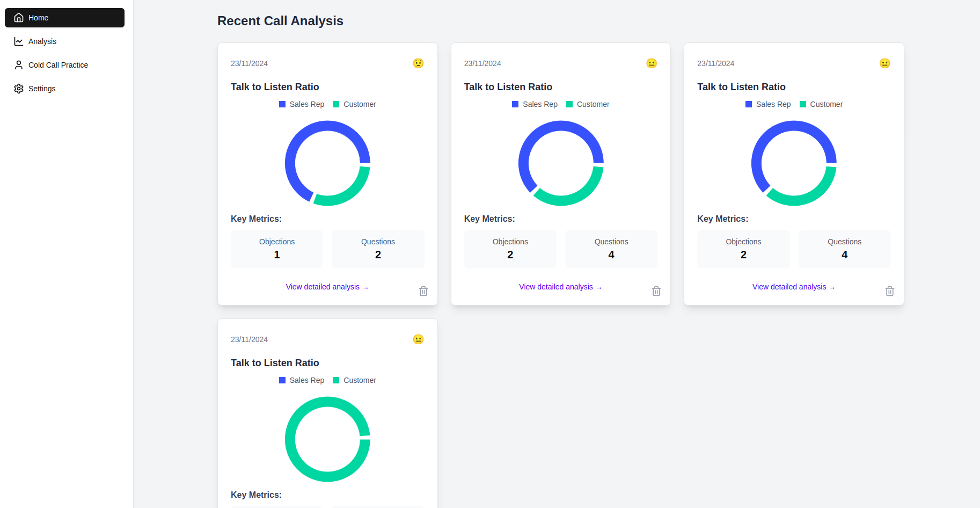Open Cold Call Practice section
The height and width of the screenshot is (508, 980).
(x=64, y=65)
